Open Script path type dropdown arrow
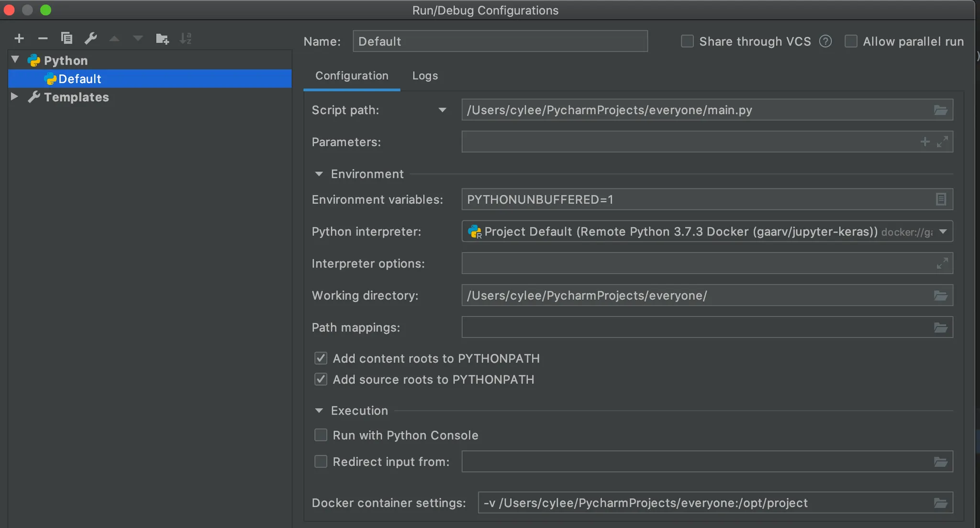Screen dimensions: 980x528 pos(442,110)
